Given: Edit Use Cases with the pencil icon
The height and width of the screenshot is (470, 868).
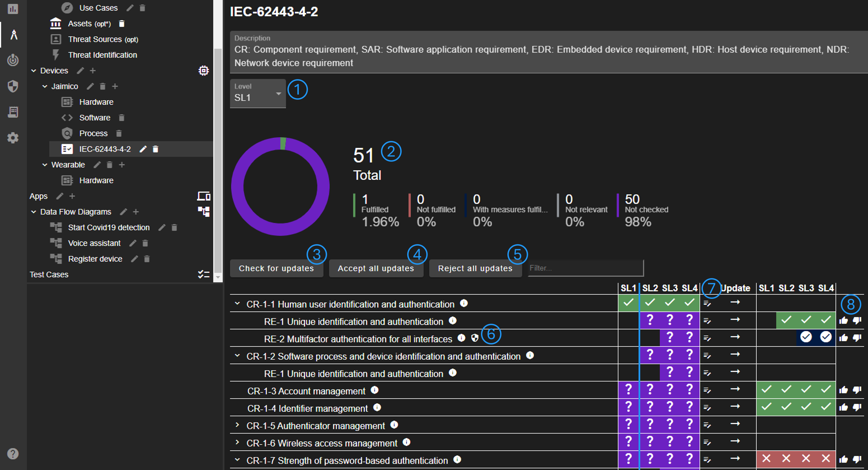Looking at the screenshot, I should point(130,8).
